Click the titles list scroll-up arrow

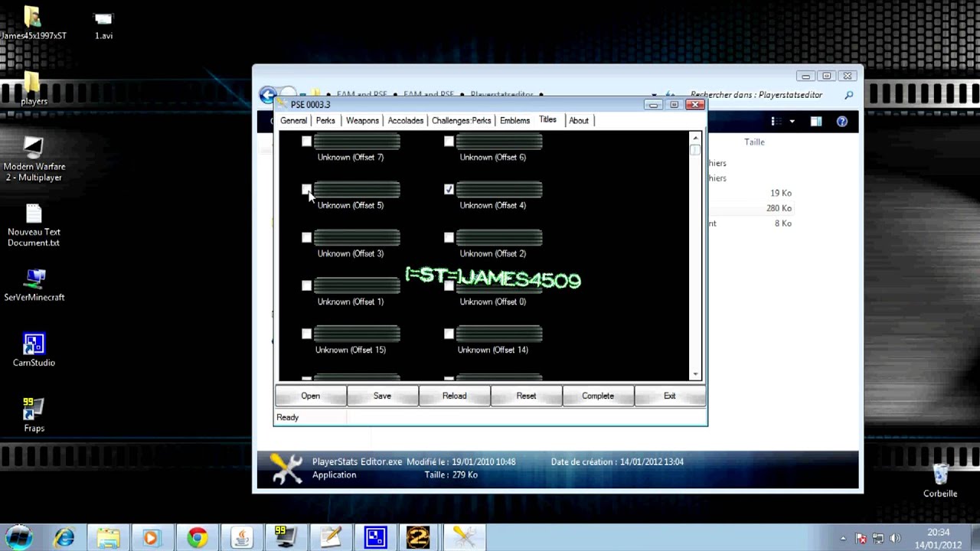click(x=695, y=138)
